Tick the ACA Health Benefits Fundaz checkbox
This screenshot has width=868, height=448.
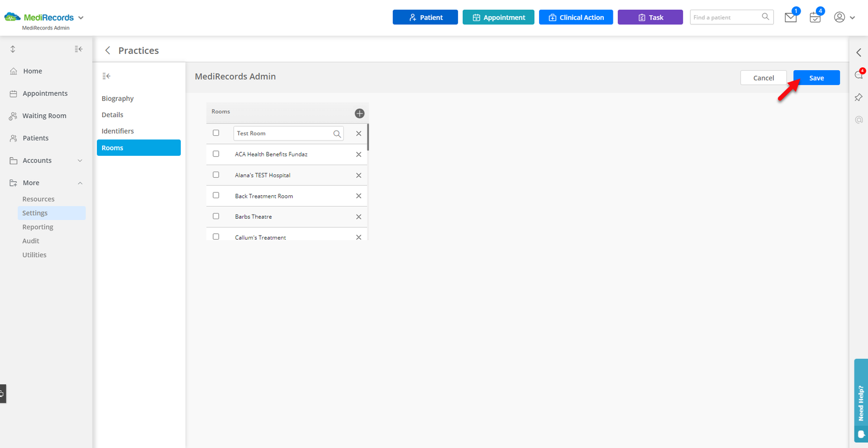coord(216,154)
